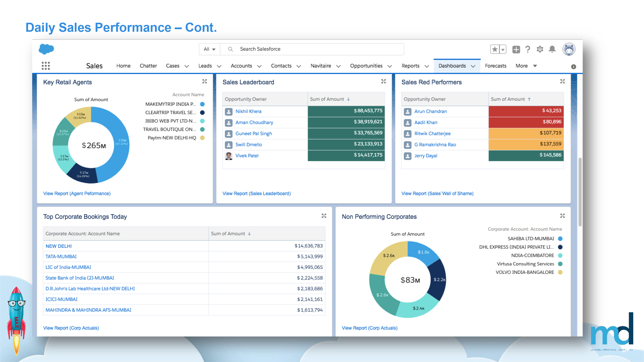Screen dimensions: 644x362
Task: Expand the Key Retail Agents widget
Action: (x=205, y=81)
